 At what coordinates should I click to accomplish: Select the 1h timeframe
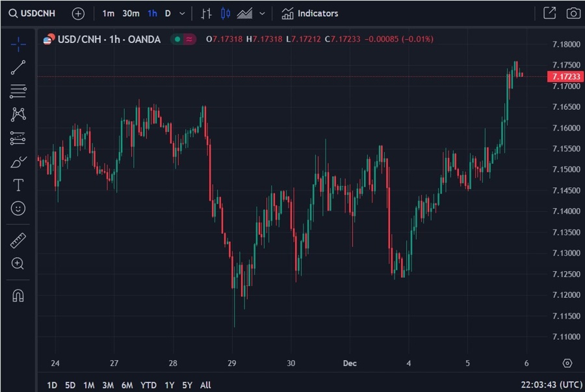(152, 14)
